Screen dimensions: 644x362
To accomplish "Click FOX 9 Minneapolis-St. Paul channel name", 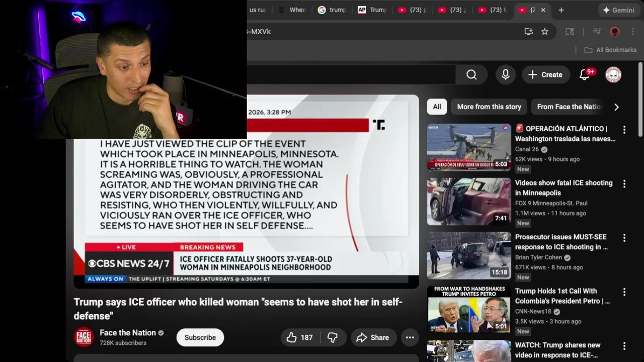I will tap(551, 203).
